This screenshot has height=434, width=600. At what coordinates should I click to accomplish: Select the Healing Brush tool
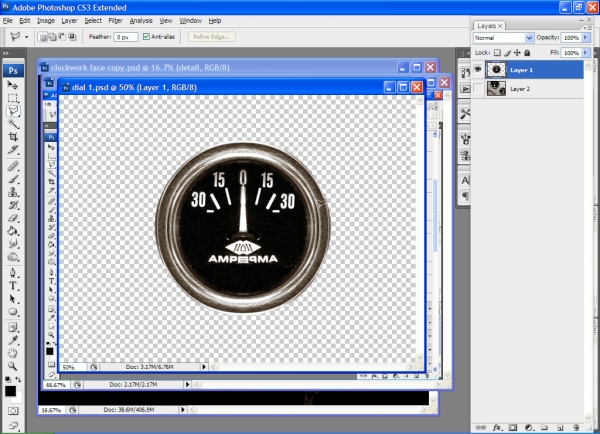[x=13, y=166]
